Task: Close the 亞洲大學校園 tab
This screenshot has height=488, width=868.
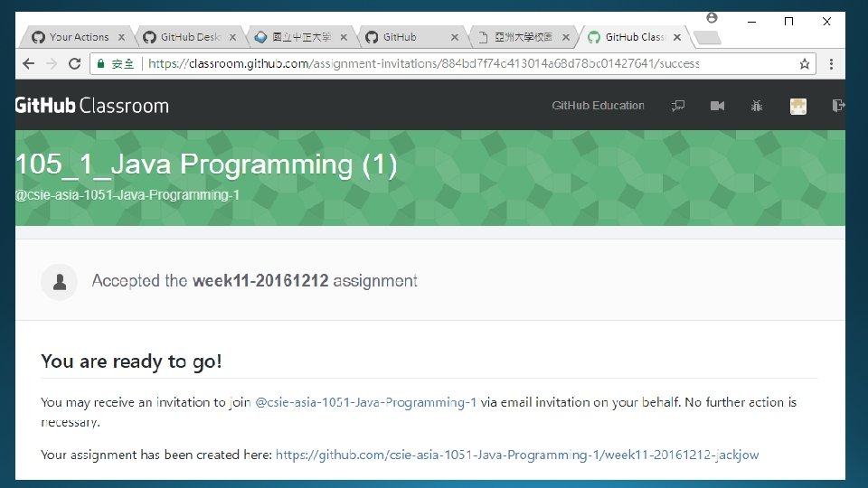Action: tap(566, 37)
